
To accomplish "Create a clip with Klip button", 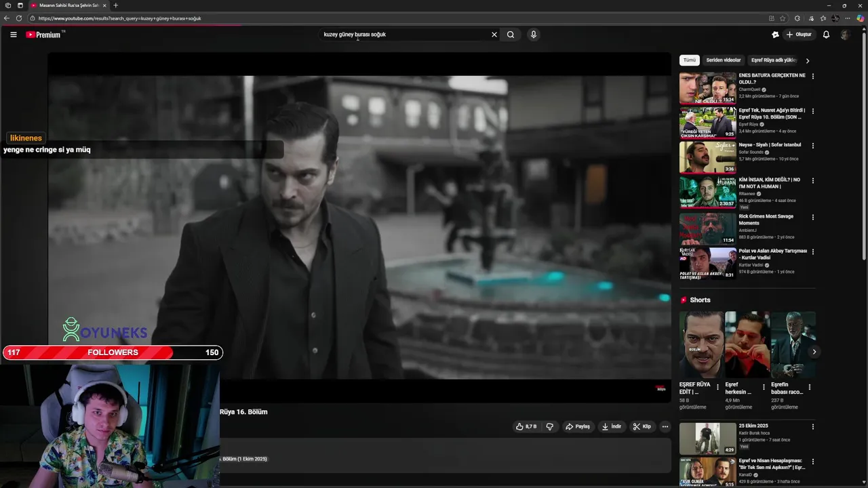I will point(642,426).
